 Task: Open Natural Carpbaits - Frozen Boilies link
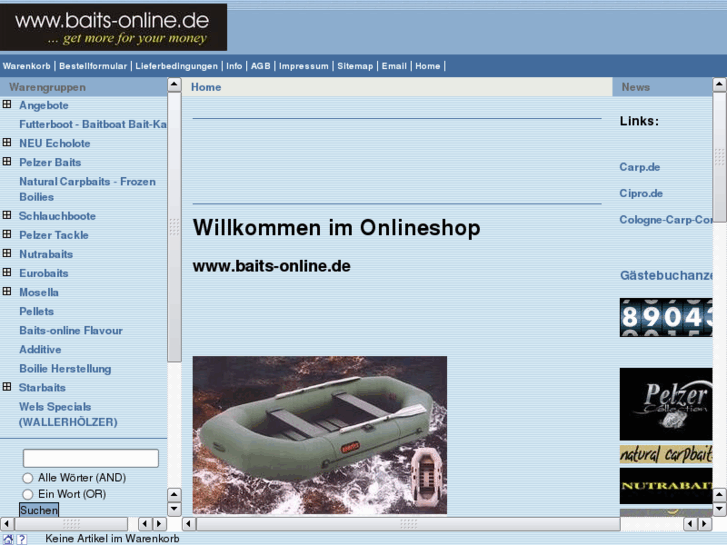pos(87,189)
